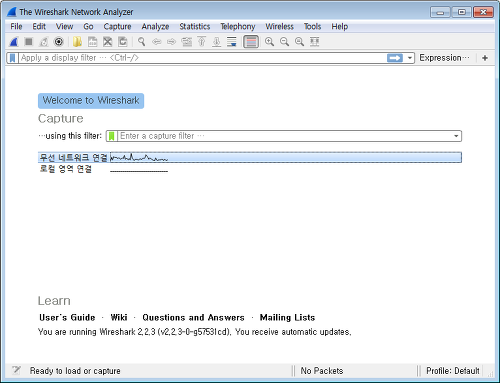Click the stop capture square icon

(29, 42)
